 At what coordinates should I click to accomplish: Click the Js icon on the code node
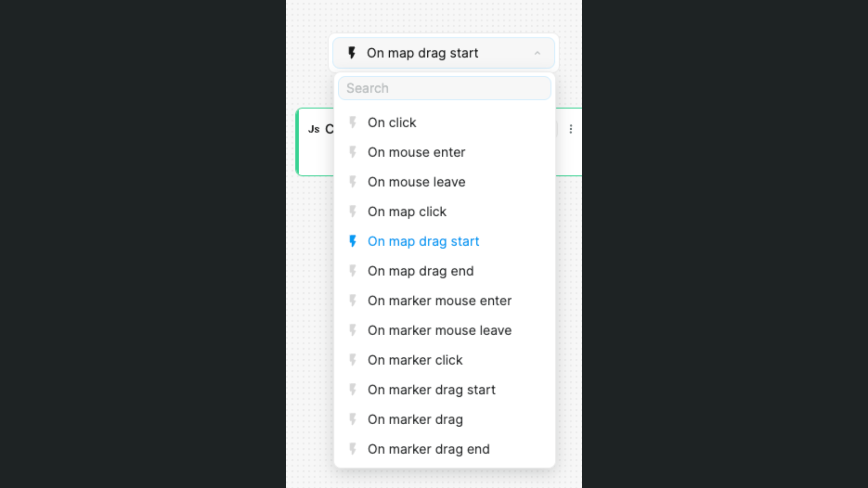point(314,129)
